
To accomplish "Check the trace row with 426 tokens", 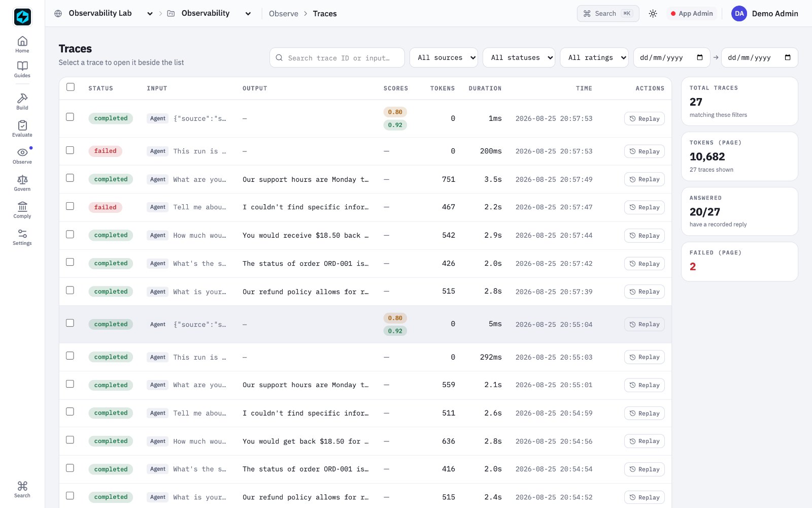I will [x=70, y=262].
